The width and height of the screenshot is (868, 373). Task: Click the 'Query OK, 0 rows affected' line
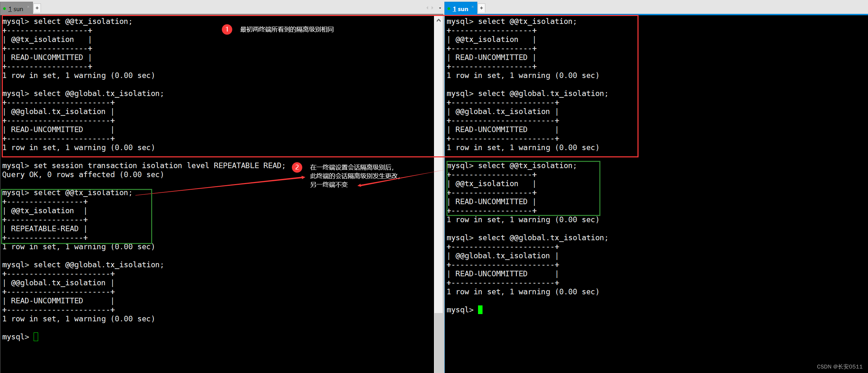[83, 175]
